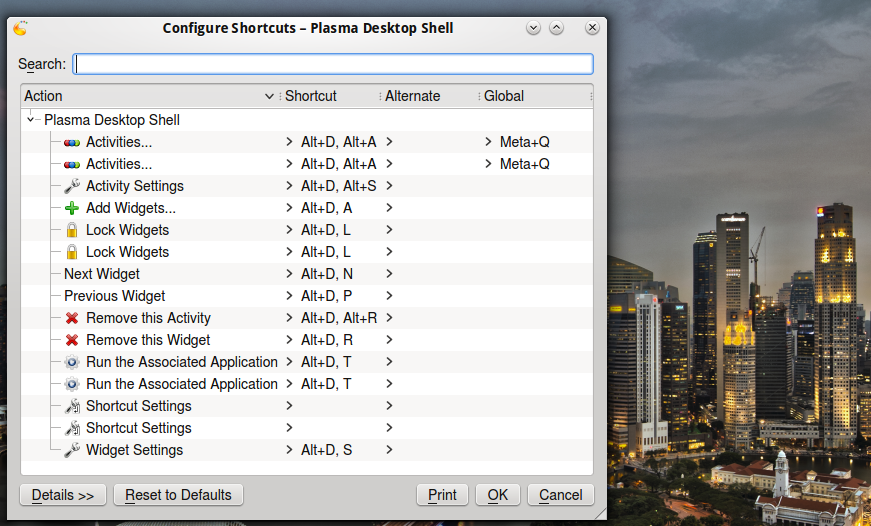Open the Shortcut chevron in the Previous Widget row
This screenshot has width=871, height=526.
click(x=289, y=296)
